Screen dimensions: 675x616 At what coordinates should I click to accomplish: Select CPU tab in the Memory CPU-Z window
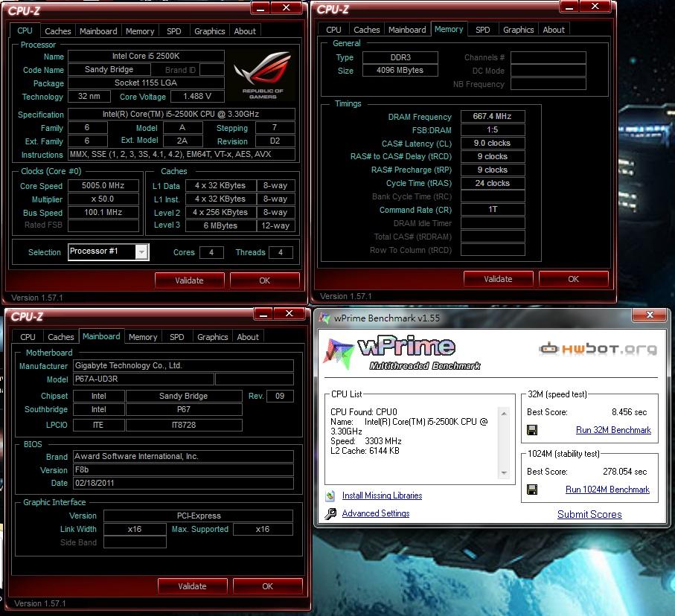(333, 30)
